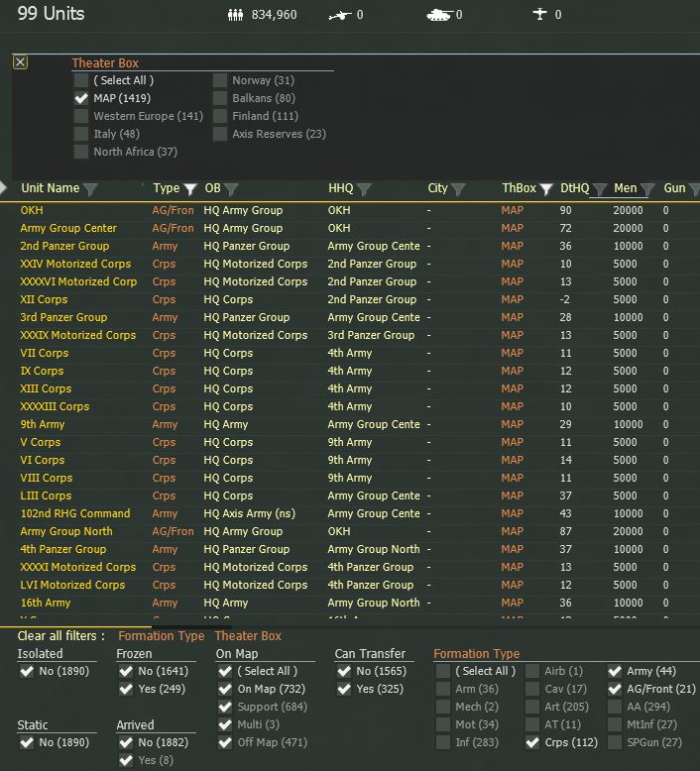Uncheck Can Transfer Yes (325)
Screen dimensions: 700x771
(344, 690)
